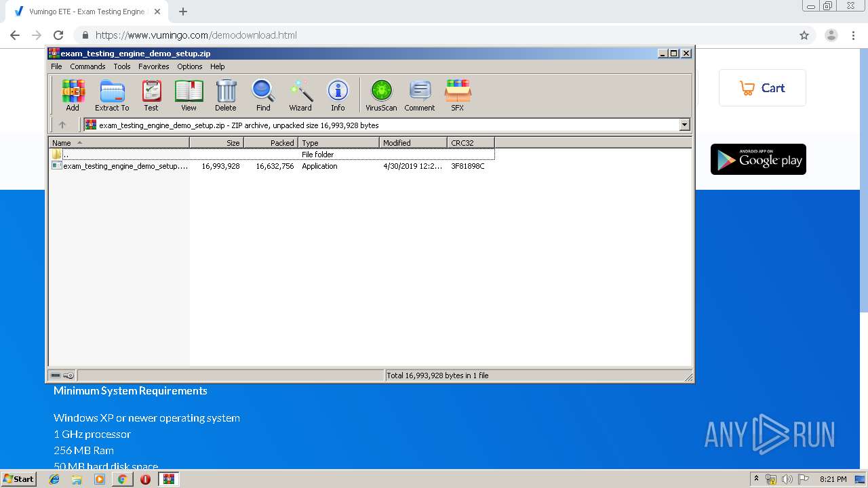Open Chrome profile avatar icon
Viewport: 868px width, 488px height.
click(831, 35)
